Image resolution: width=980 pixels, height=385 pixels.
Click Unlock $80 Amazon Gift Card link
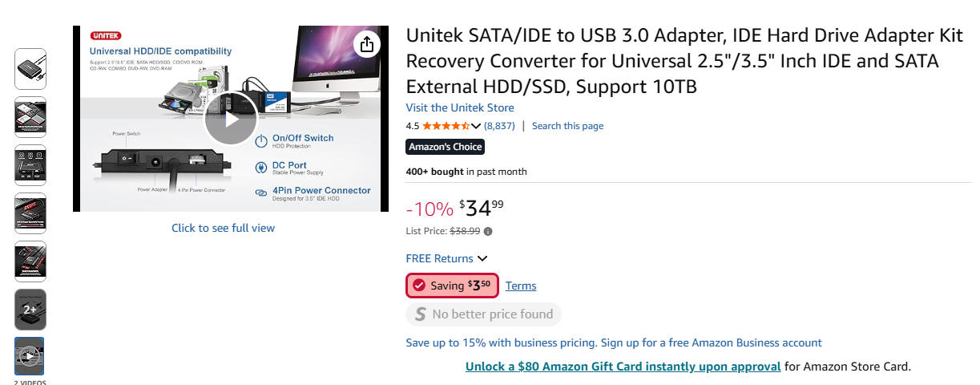coord(623,367)
